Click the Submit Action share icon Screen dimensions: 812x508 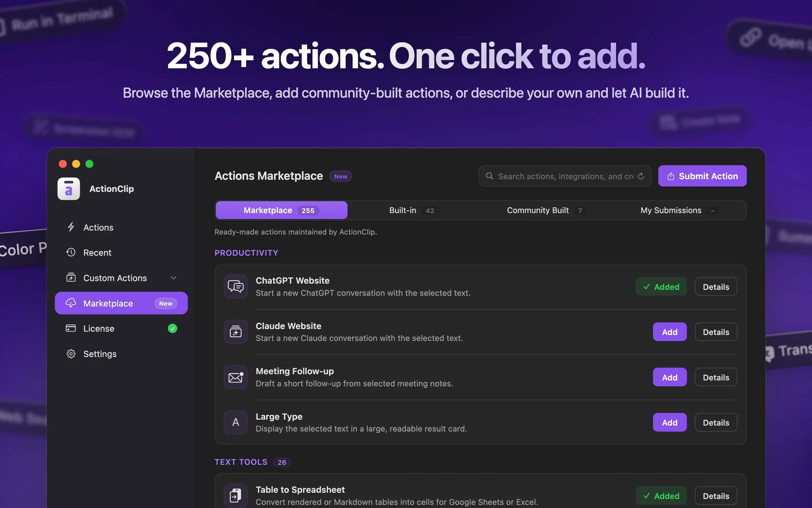coord(671,176)
